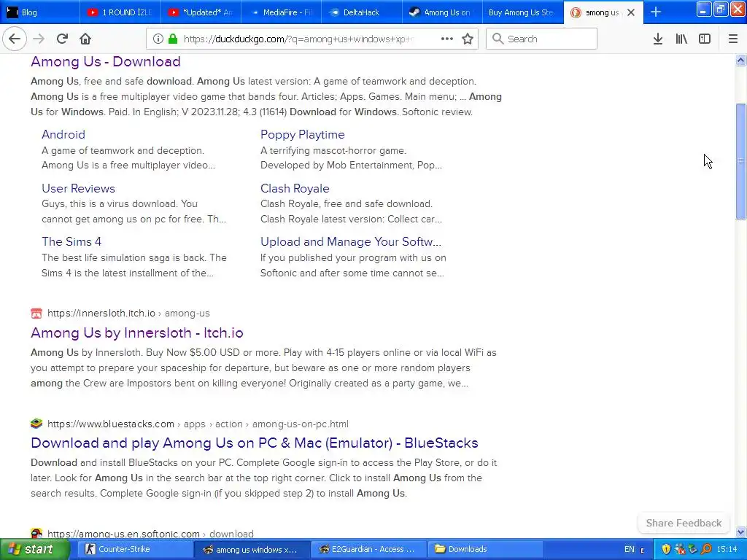Image resolution: width=747 pixels, height=560 pixels.
Task: Switch to the 'Buy Among Us Ste' tab
Action: tap(522, 12)
